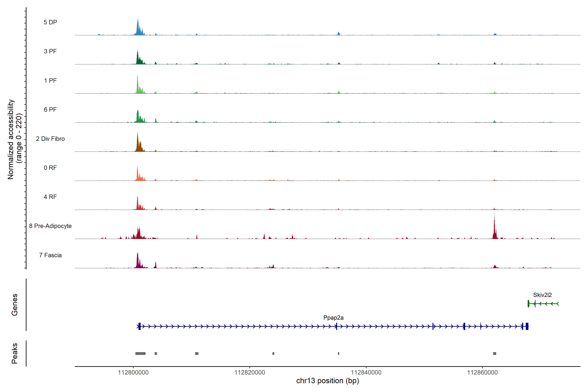The width and height of the screenshot is (588, 392).
Task: Click the chr13 position (bp) axis title
Action: point(327,381)
